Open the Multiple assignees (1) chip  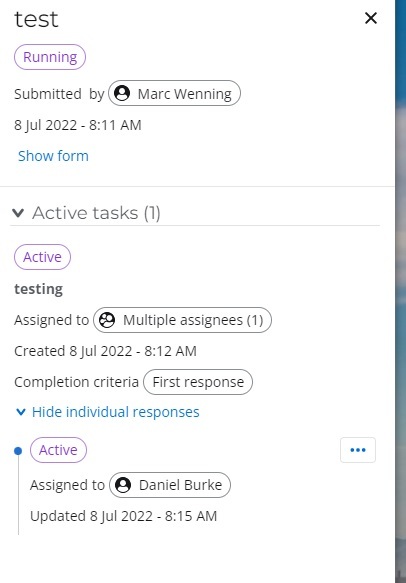point(182,320)
